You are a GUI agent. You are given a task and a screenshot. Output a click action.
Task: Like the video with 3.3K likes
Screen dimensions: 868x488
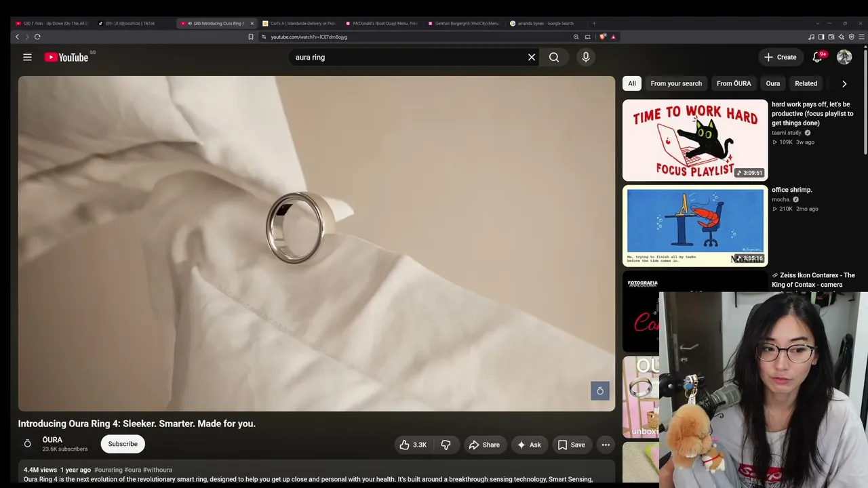[413, 445]
